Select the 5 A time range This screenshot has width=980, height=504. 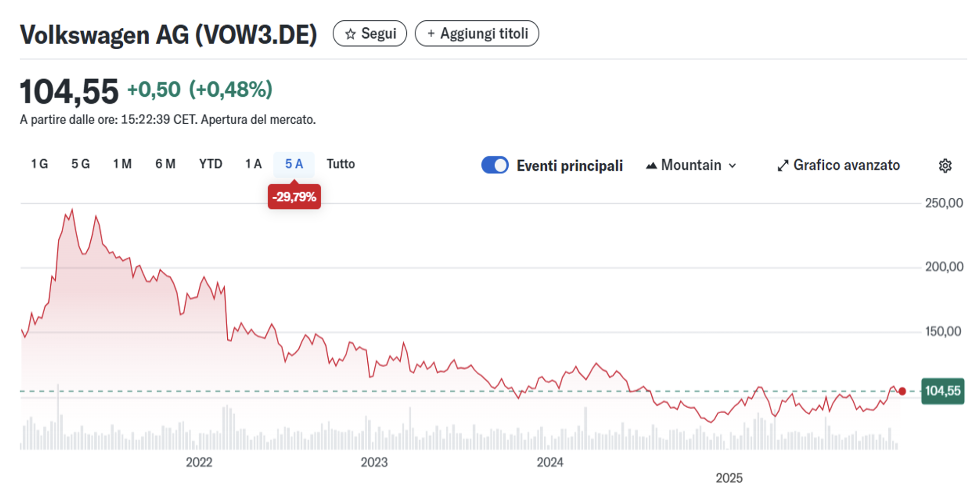pos(294,164)
